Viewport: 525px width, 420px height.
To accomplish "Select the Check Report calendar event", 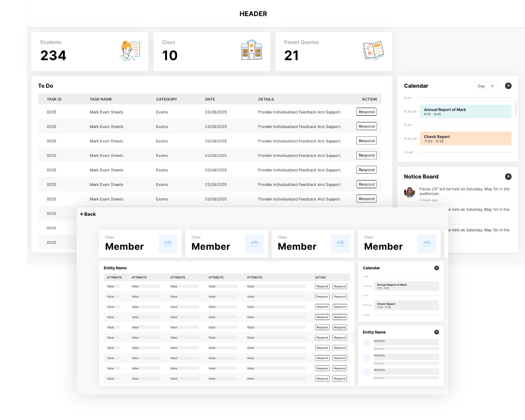I will tap(465, 139).
